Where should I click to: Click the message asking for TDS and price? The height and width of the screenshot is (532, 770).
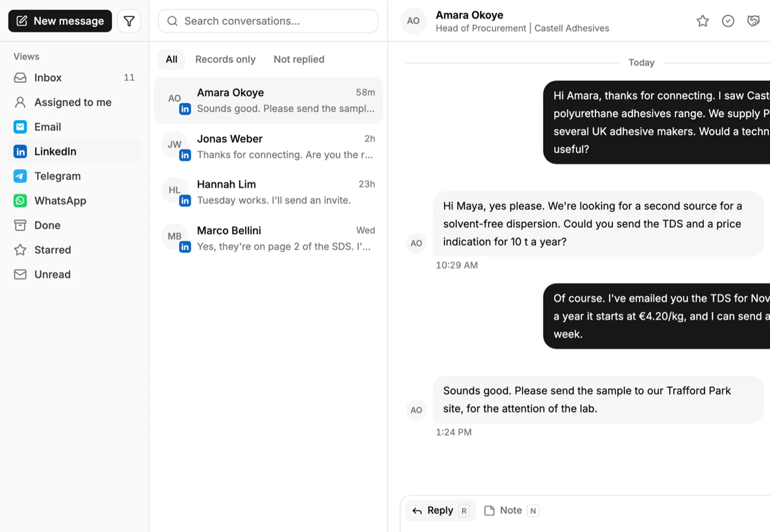(x=598, y=224)
